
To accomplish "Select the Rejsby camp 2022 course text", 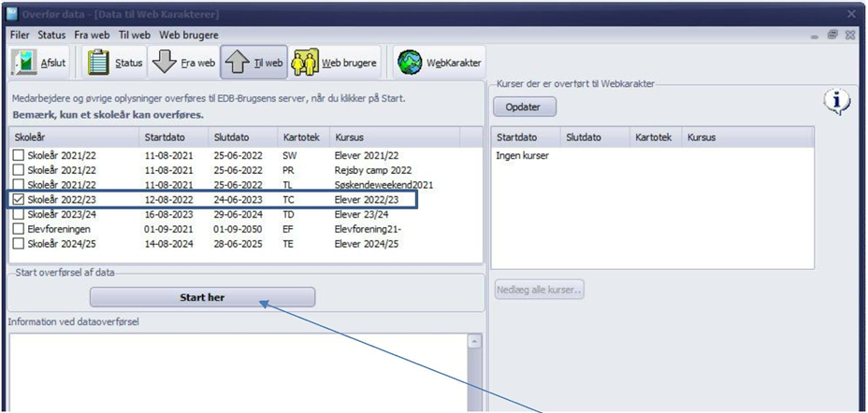I will point(373,170).
